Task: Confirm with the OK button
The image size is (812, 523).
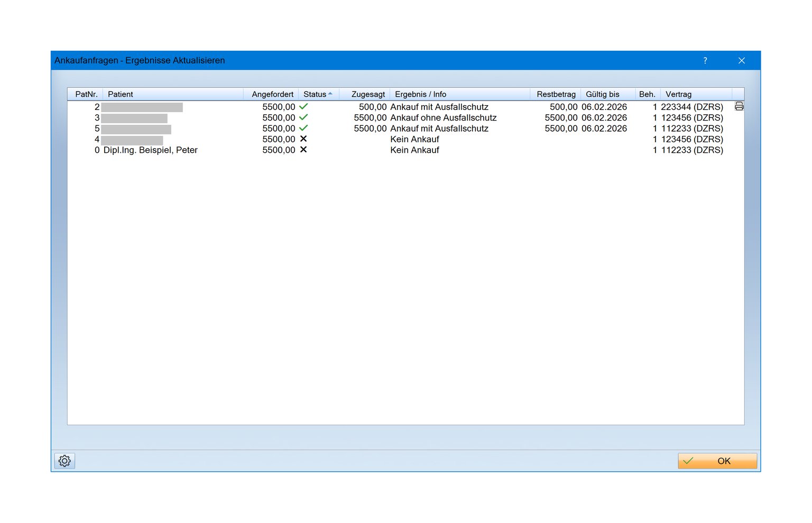Action: tap(717, 461)
